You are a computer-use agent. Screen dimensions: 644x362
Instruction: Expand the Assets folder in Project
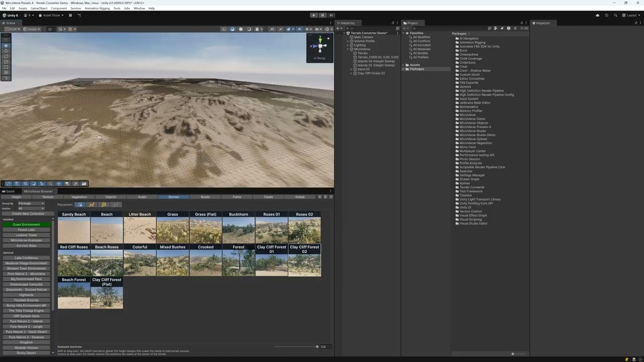(x=404, y=65)
